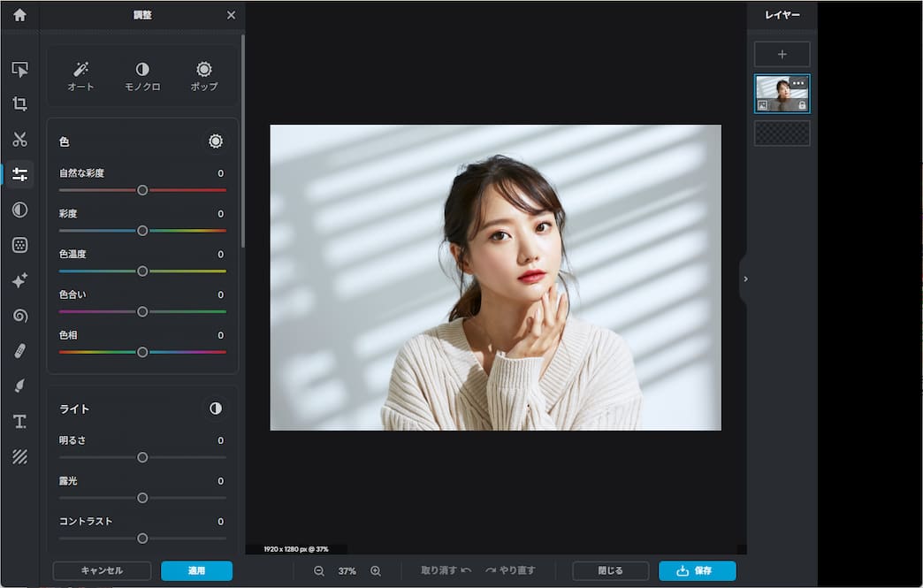Select the Arrange/move tool in sidebar
The width and height of the screenshot is (923, 588).
coord(20,70)
